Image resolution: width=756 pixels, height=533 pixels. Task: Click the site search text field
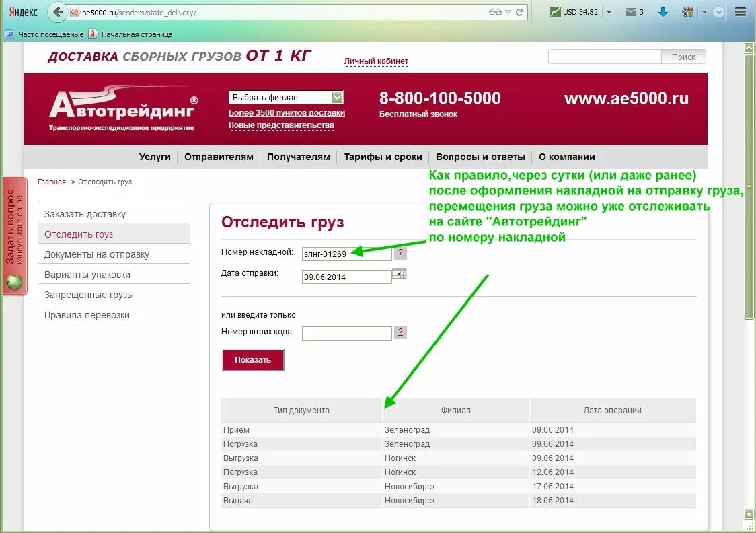point(605,57)
